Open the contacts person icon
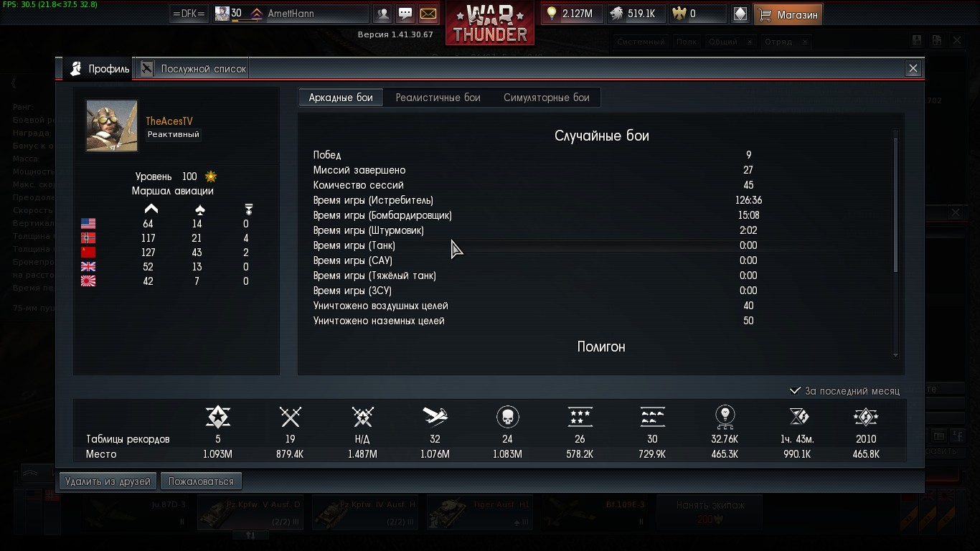 [x=383, y=14]
